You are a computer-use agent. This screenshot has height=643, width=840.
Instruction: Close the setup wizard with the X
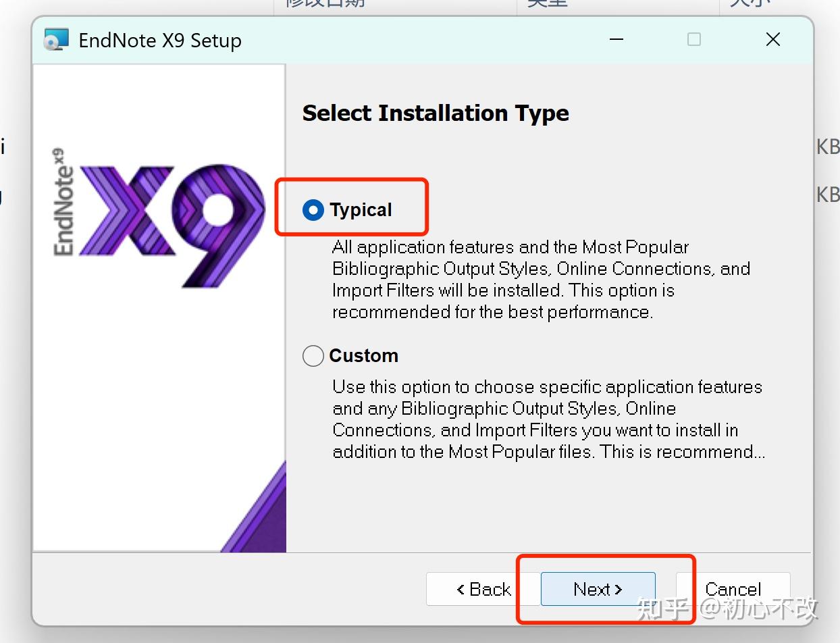pos(772,39)
